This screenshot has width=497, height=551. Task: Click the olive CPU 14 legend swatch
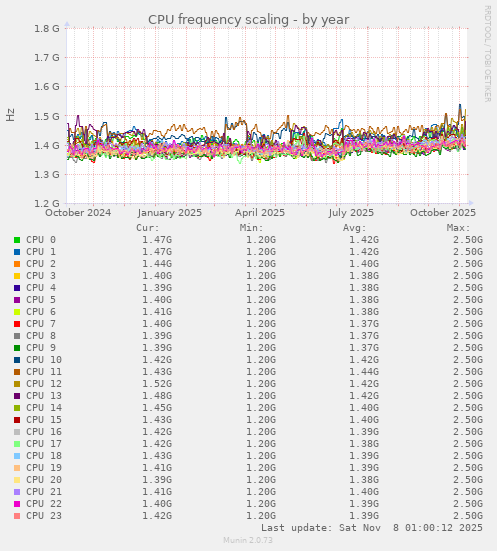click(17, 408)
